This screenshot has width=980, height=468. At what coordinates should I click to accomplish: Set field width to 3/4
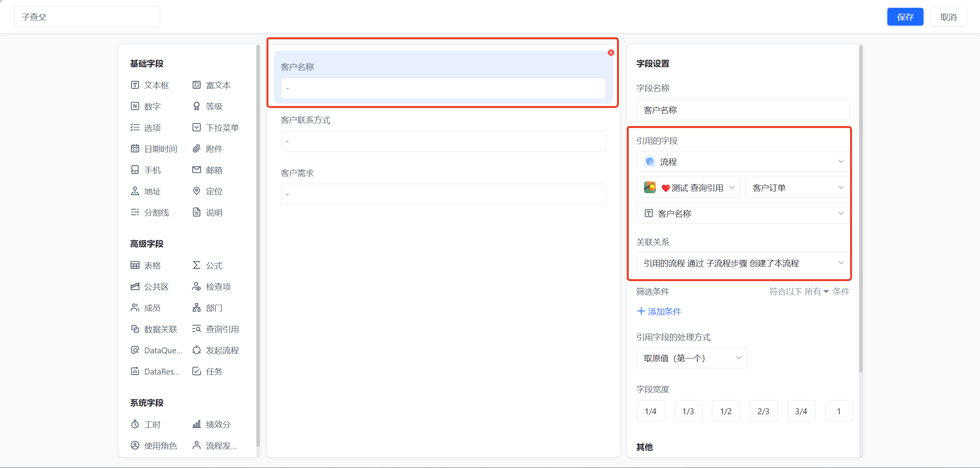click(x=801, y=411)
